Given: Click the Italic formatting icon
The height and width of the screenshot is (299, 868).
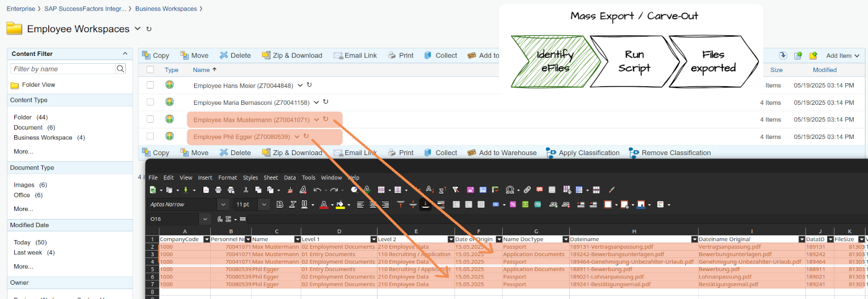Looking at the screenshot, I should coord(291,204).
